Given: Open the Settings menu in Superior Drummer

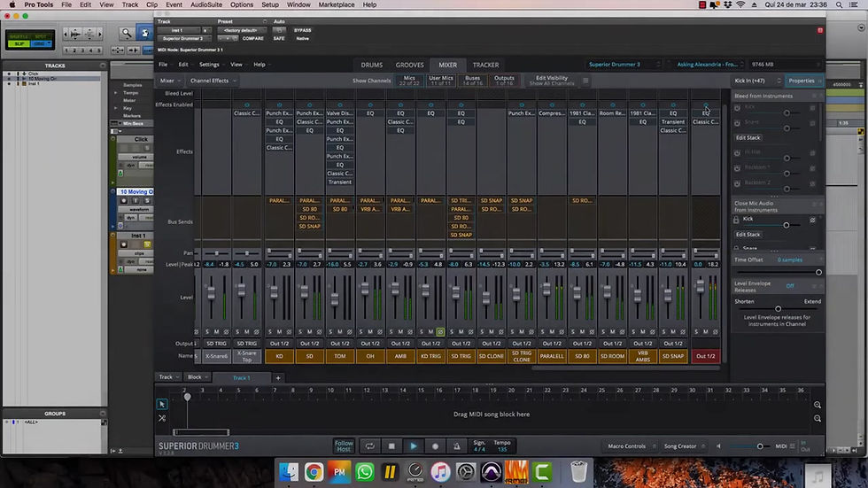Looking at the screenshot, I should (209, 65).
